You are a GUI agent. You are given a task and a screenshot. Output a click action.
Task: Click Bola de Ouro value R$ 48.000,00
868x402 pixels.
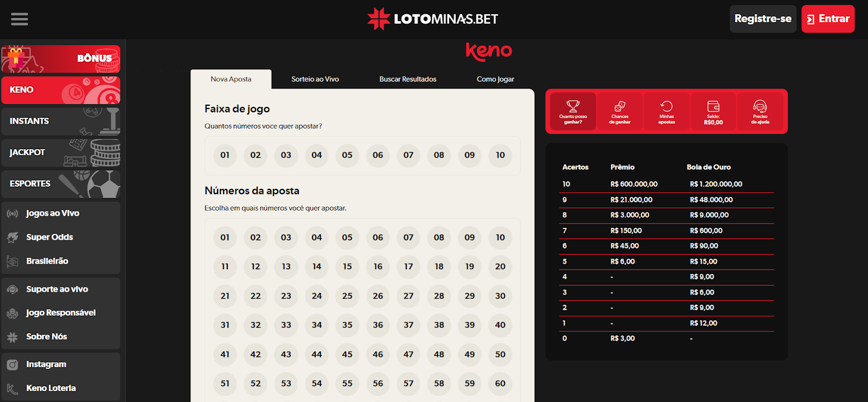coord(711,200)
